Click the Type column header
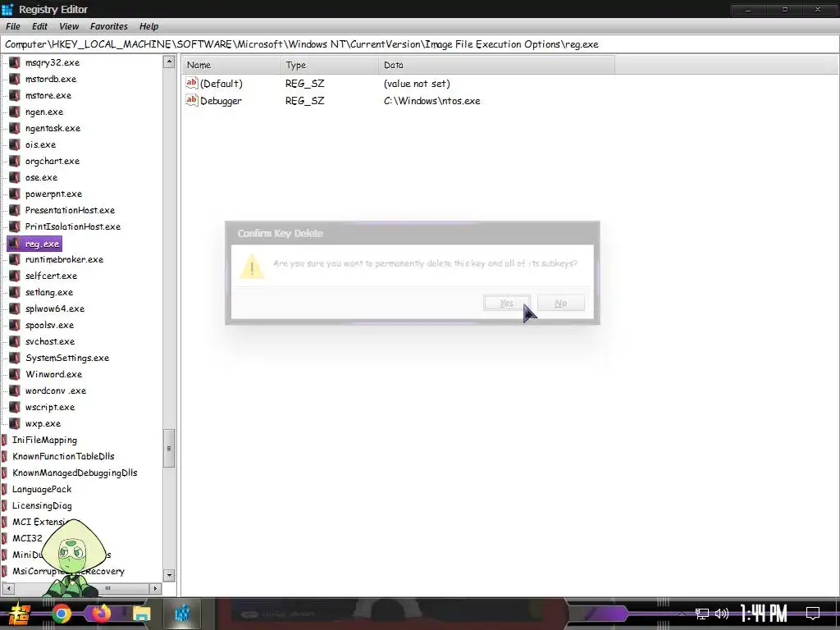 pos(329,65)
